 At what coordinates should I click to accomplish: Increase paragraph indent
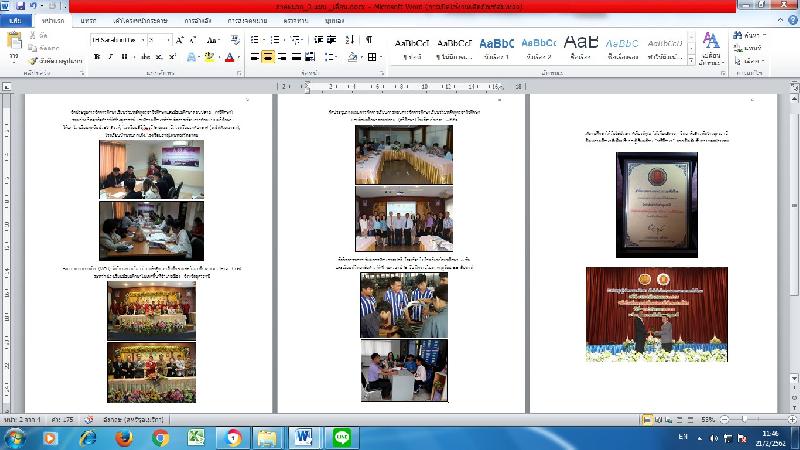click(x=332, y=40)
